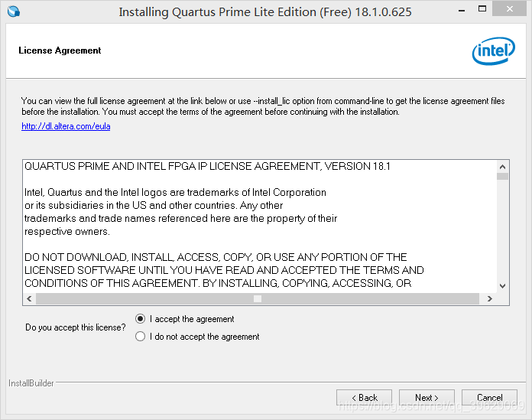The image size is (532, 420).
Task: Cancel the Quartus installation
Action: coord(489,397)
